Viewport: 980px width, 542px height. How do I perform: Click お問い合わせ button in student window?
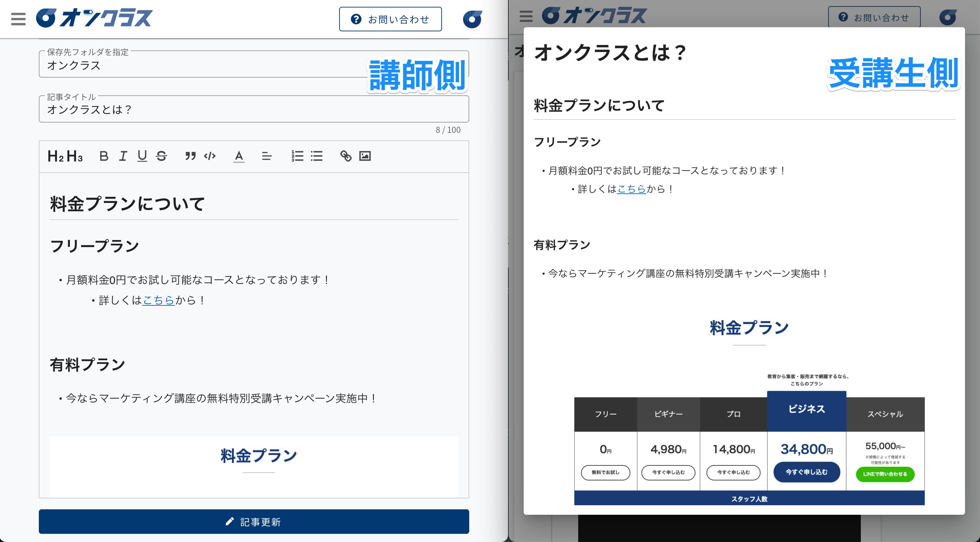[874, 17]
